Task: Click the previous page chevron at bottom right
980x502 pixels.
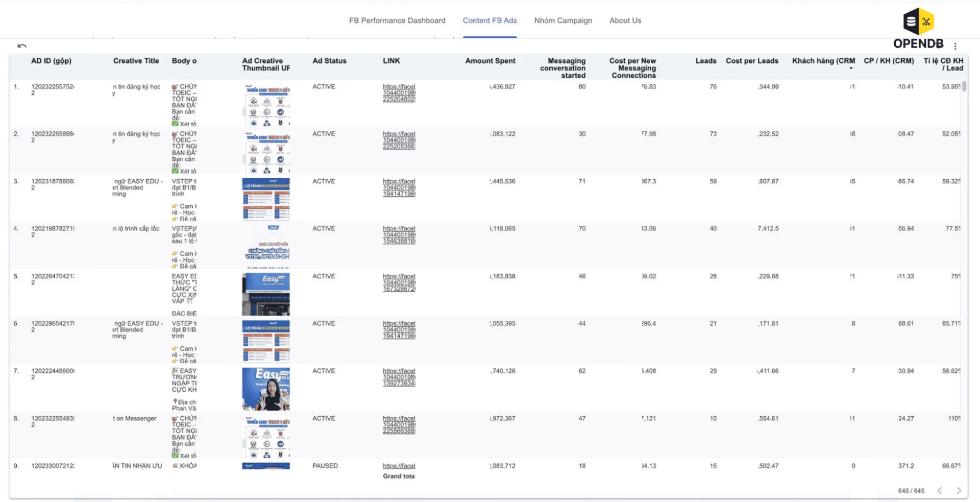Action: pyautogui.click(x=940, y=490)
